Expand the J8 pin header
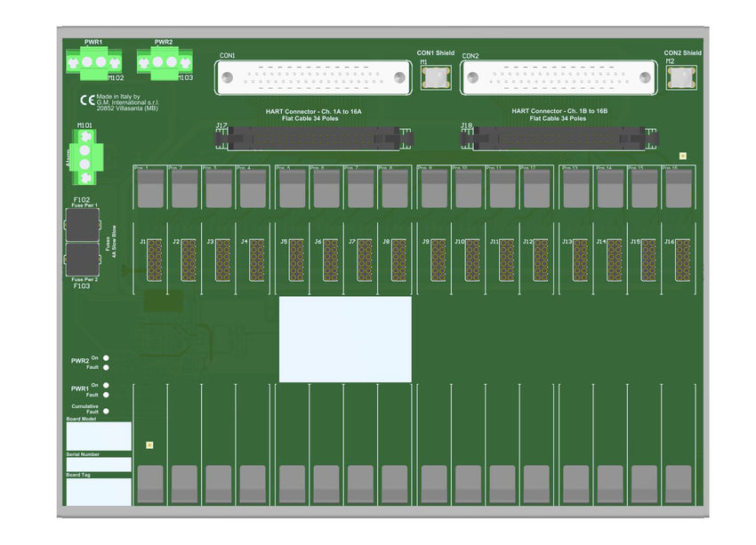Screen dimensions: 756x545 (x=398, y=260)
